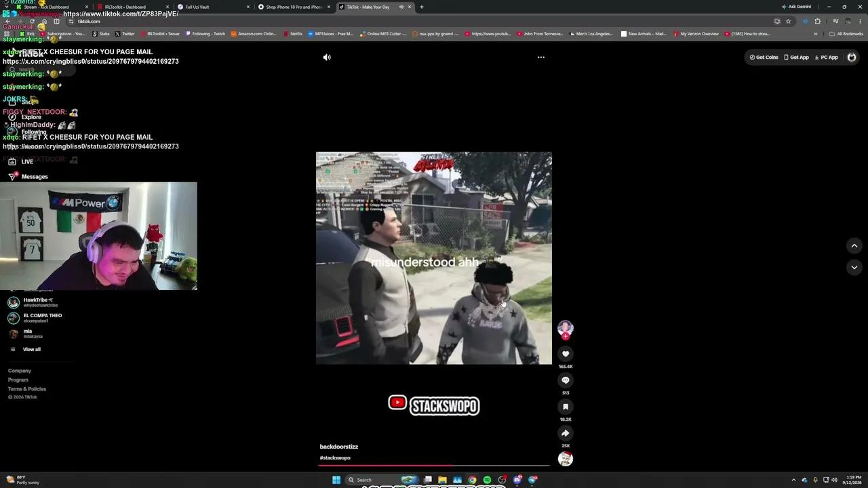Viewport: 868px width, 488px height.
Task: Open the #stackswopo hashtag
Action: pos(335,458)
